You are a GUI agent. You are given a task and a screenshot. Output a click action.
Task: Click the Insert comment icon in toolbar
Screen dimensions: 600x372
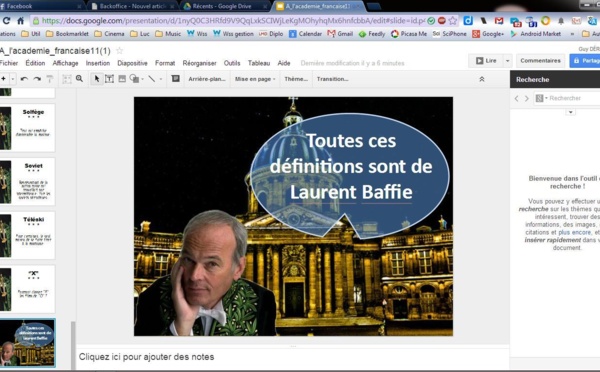[x=176, y=78]
